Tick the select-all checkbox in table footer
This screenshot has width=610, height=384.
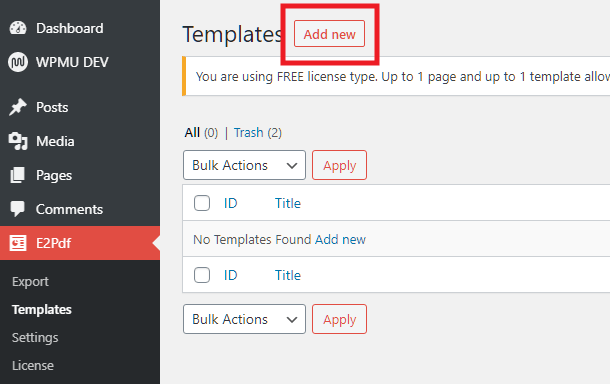click(x=202, y=275)
